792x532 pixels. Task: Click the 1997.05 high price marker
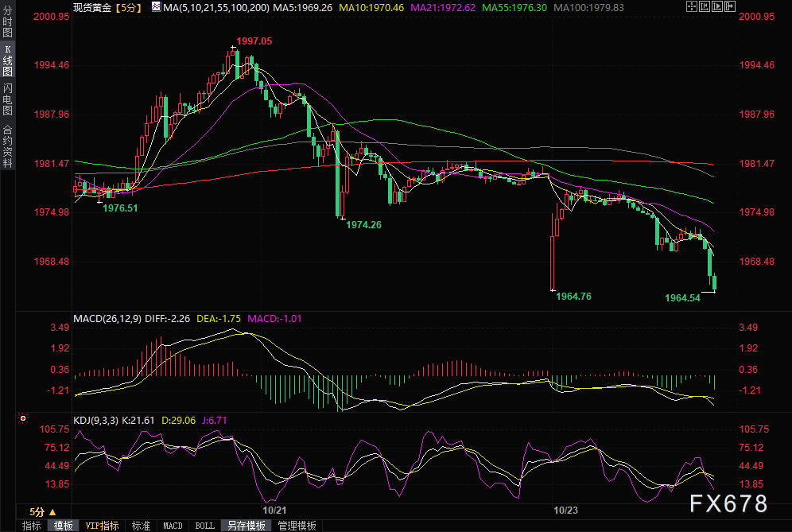pyautogui.click(x=254, y=41)
